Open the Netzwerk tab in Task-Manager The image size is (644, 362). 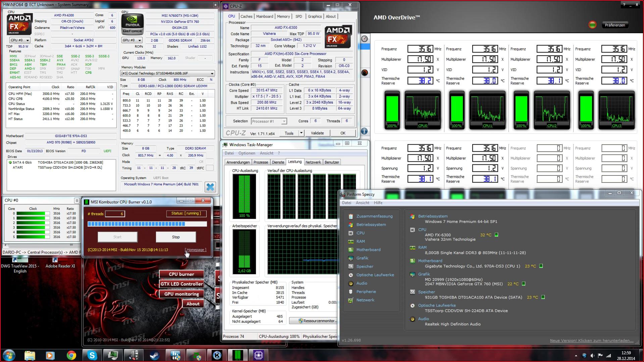313,162
